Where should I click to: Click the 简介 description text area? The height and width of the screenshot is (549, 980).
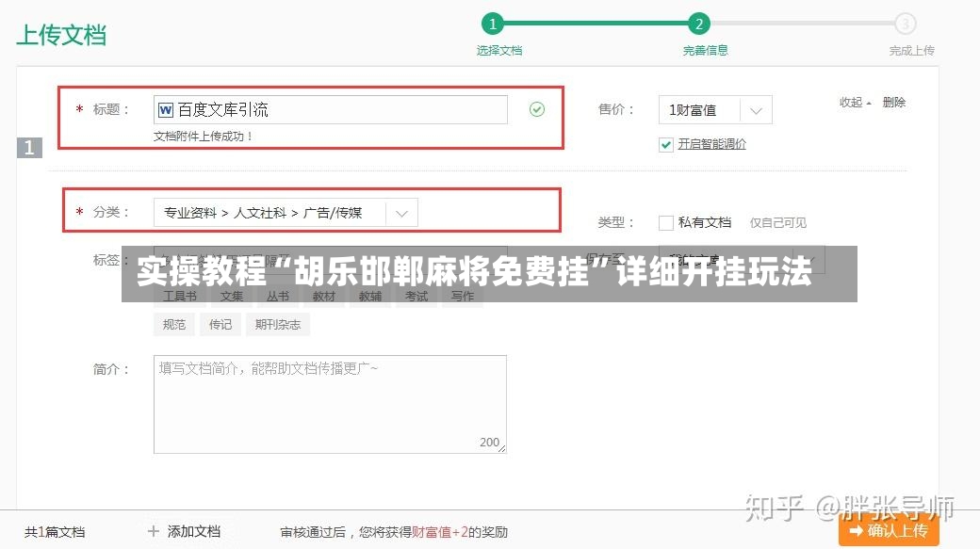click(330, 404)
